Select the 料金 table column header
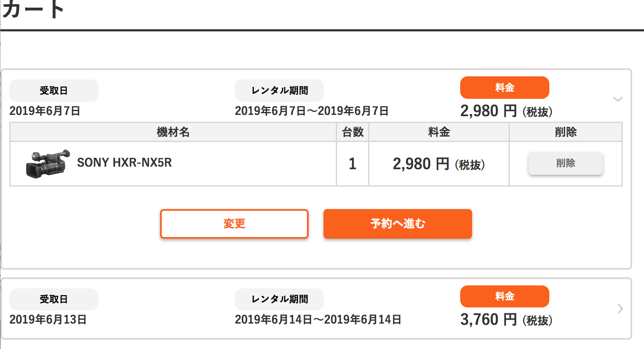The width and height of the screenshot is (644, 349). (x=439, y=132)
